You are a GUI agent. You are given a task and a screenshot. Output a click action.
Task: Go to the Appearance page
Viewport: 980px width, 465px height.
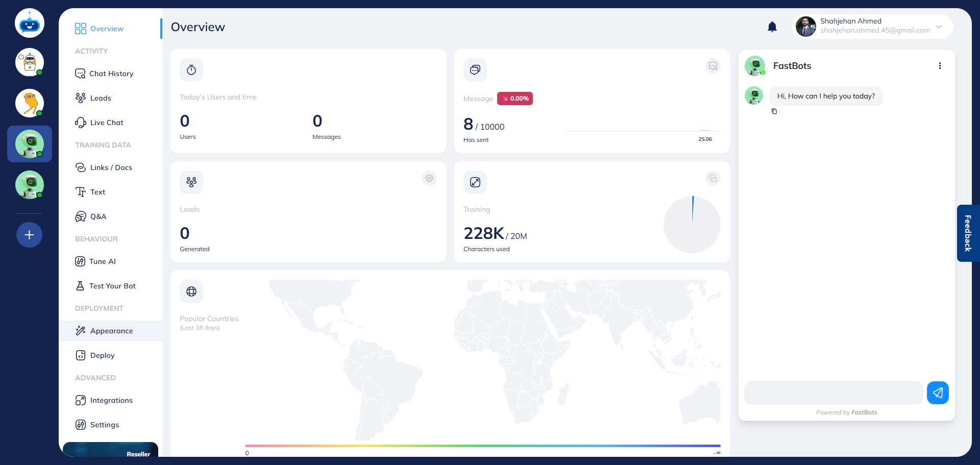[111, 331]
